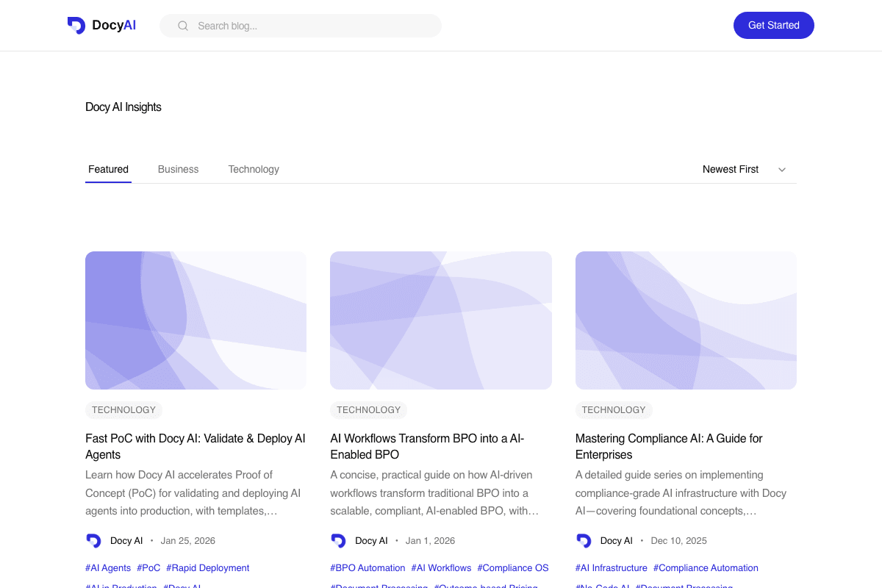Viewport: 882px width, 588px height.
Task: Click Docy AI avatar on Mastering Compliance article
Action: click(x=583, y=540)
